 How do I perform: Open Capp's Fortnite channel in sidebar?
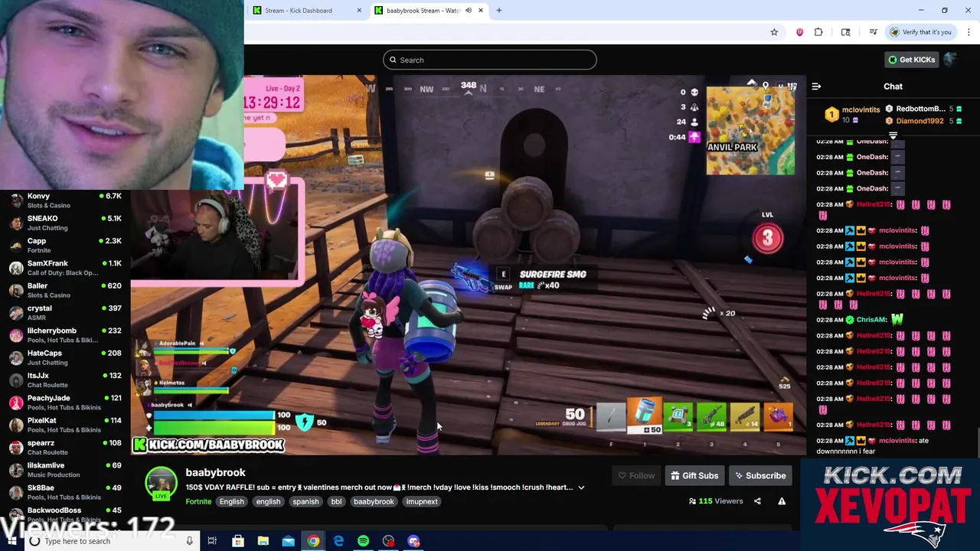[65, 245]
